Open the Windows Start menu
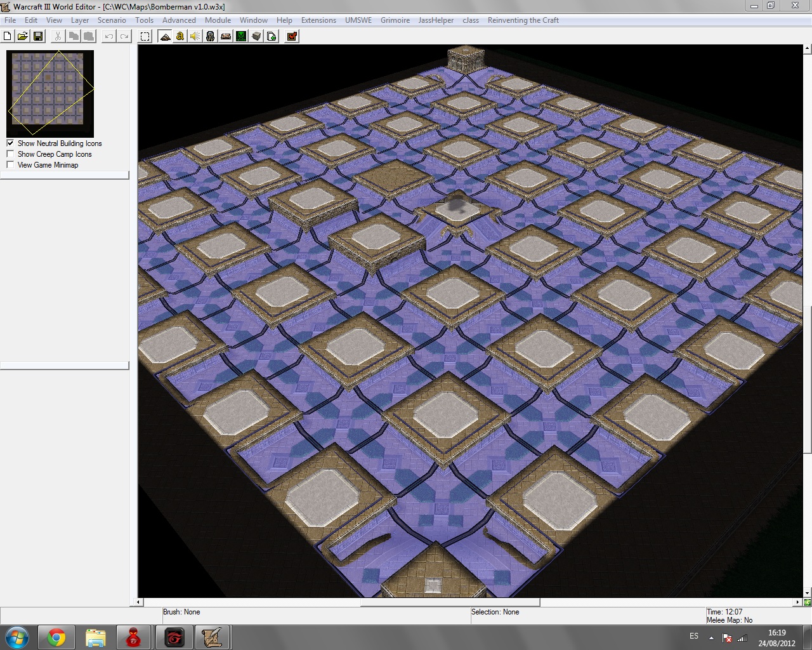 [17, 637]
